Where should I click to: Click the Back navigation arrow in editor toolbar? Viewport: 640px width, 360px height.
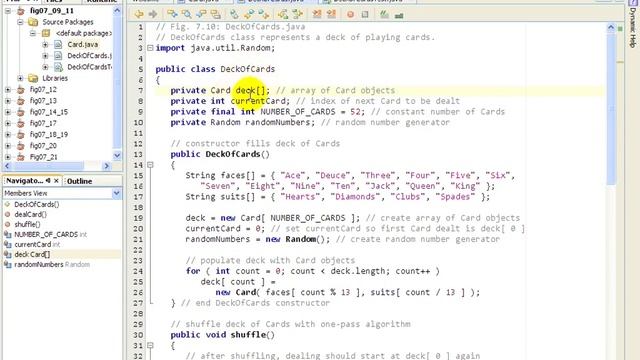point(139,14)
